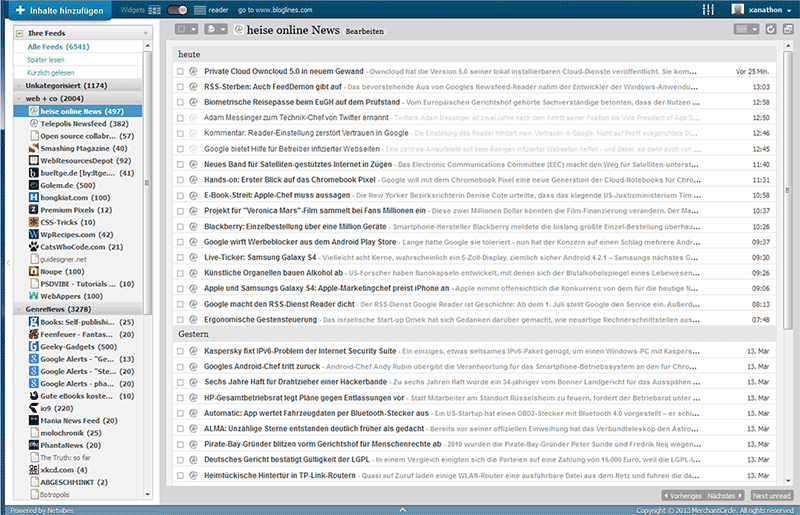Tick checkbox for 'Deutsches Gericht bestätigt' article
The width and height of the screenshot is (800, 515).
[180, 460]
